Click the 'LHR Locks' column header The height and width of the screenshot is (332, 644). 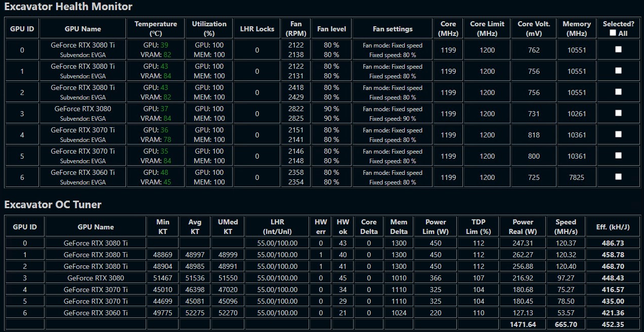click(x=257, y=29)
